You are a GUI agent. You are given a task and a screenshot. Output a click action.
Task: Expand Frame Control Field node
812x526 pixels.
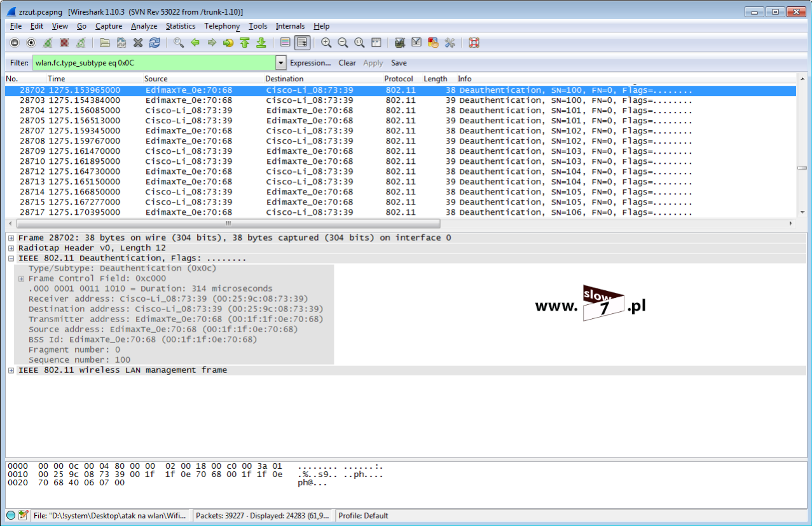tap(22, 279)
